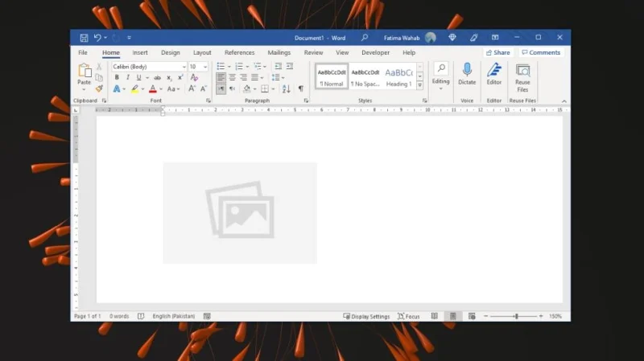Apply the red font color
The image size is (644, 361).
(153, 88)
